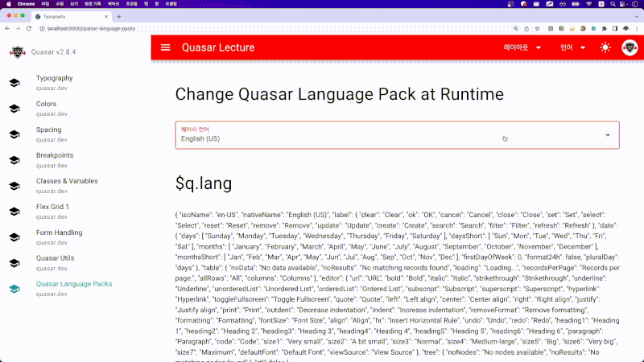The width and height of the screenshot is (644, 362).
Task: Open the Chrome menu in the menu bar
Action: click(26, 4)
